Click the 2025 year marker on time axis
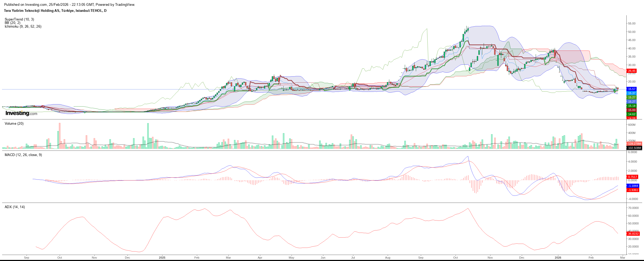Viewport: 644px width, 261px height. click(x=162, y=258)
